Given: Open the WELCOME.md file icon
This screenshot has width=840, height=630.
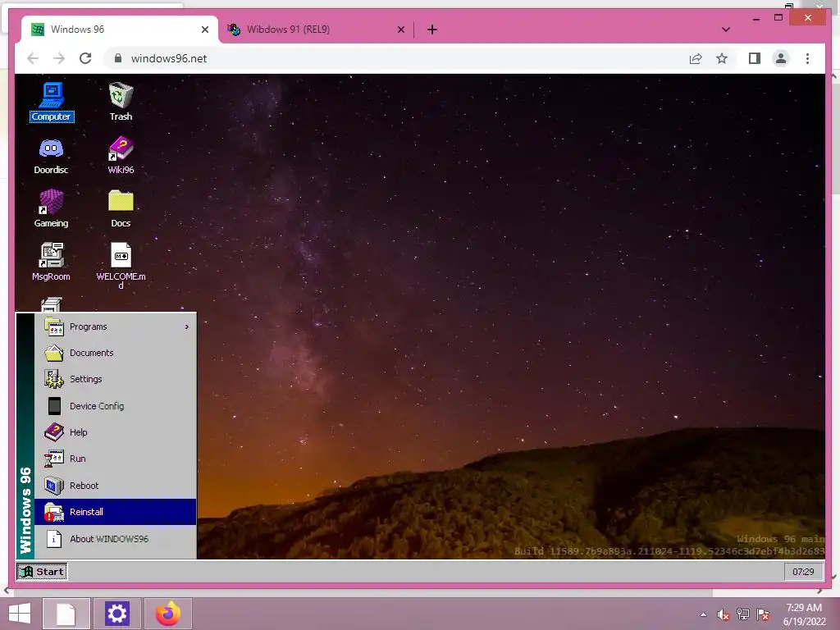Looking at the screenshot, I should (x=121, y=266).
